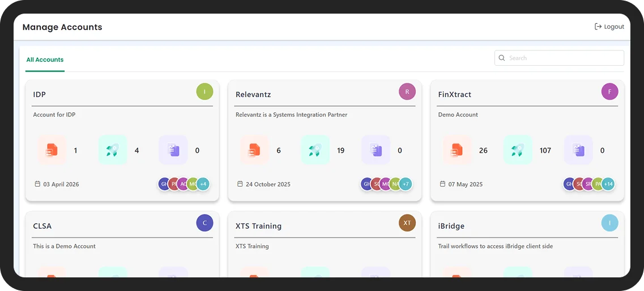
Task: Click the 07 May 2025 date
Action: pyautogui.click(x=466, y=184)
